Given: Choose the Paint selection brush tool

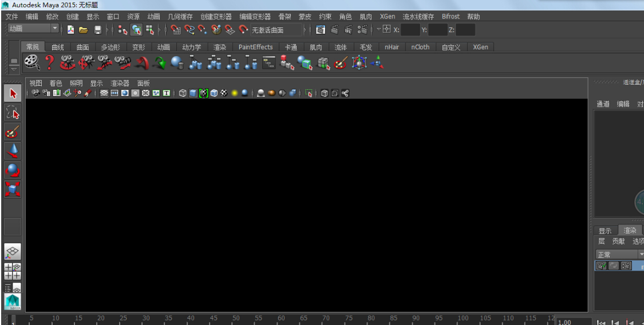Looking at the screenshot, I should point(13,132).
